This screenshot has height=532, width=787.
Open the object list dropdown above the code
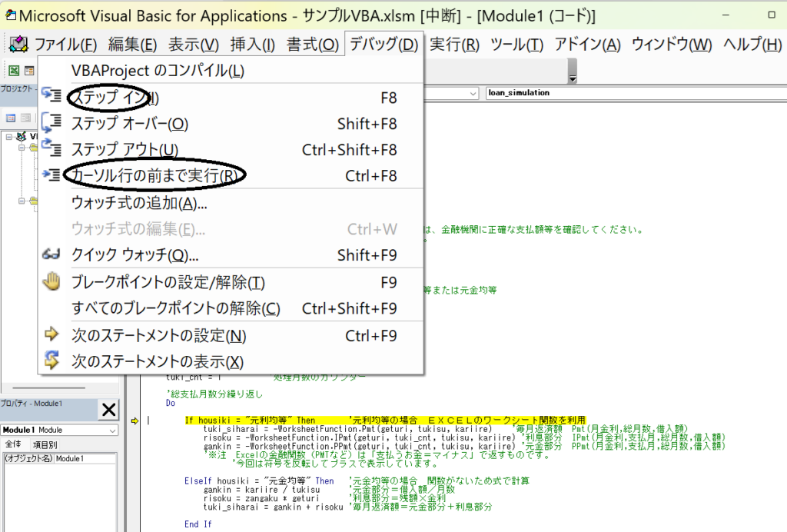[472, 93]
